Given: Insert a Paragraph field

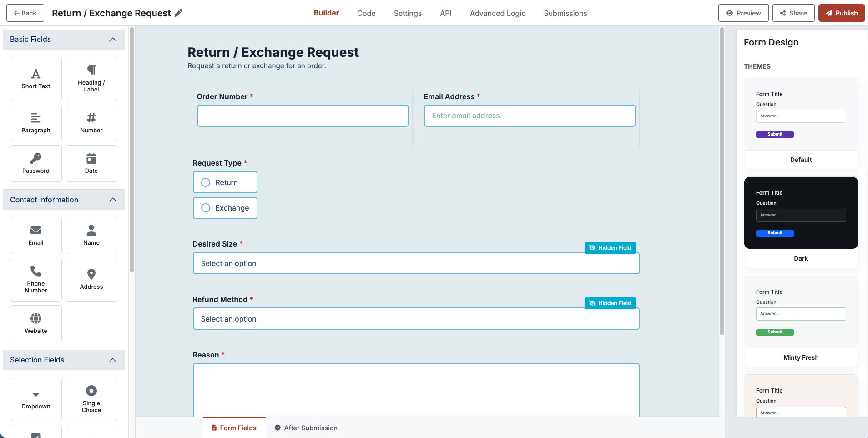Looking at the screenshot, I should click(x=35, y=122).
